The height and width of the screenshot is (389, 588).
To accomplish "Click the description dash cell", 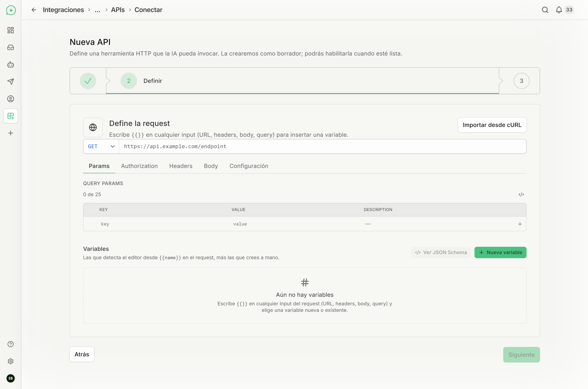I will (368, 224).
